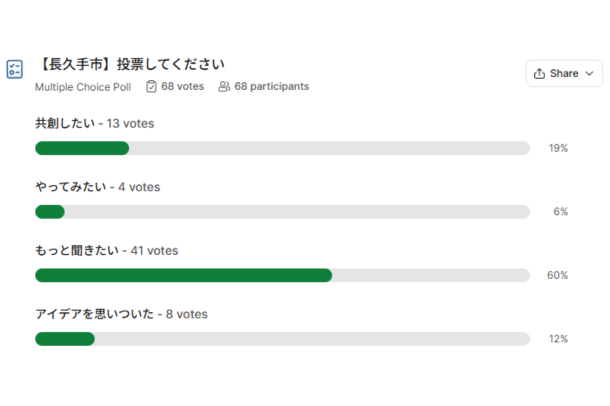The height and width of the screenshot is (406, 610).
Task: Select the poll title 【長久手市】投票してください
Action: click(131, 64)
